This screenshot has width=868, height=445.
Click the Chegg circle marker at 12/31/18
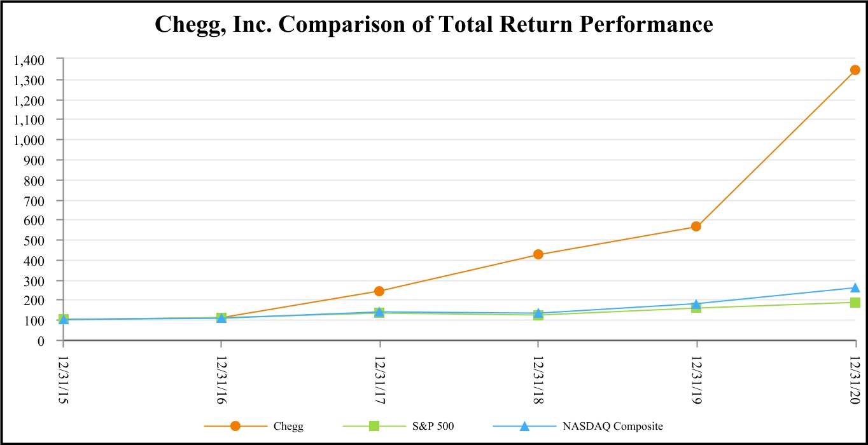pyautogui.click(x=538, y=254)
